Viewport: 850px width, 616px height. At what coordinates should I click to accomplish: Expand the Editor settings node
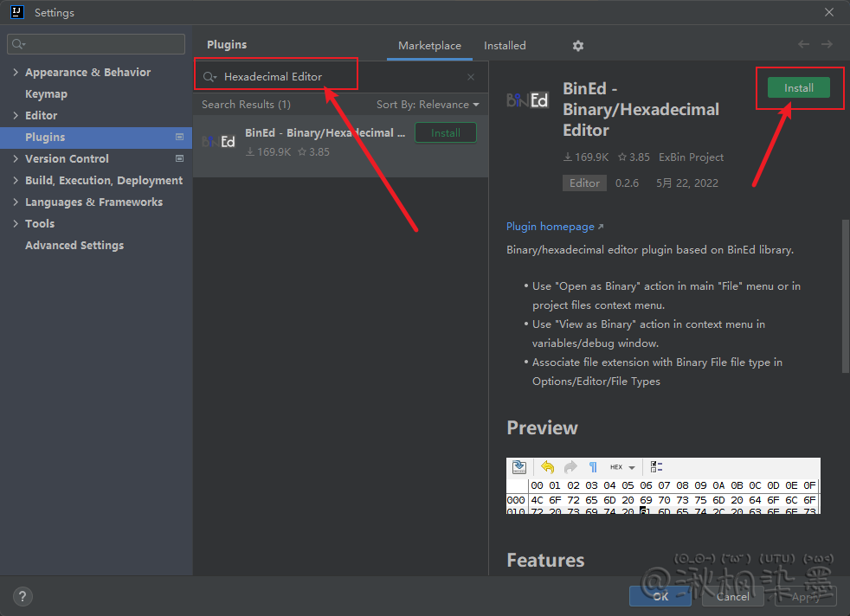pyautogui.click(x=16, y=116)
